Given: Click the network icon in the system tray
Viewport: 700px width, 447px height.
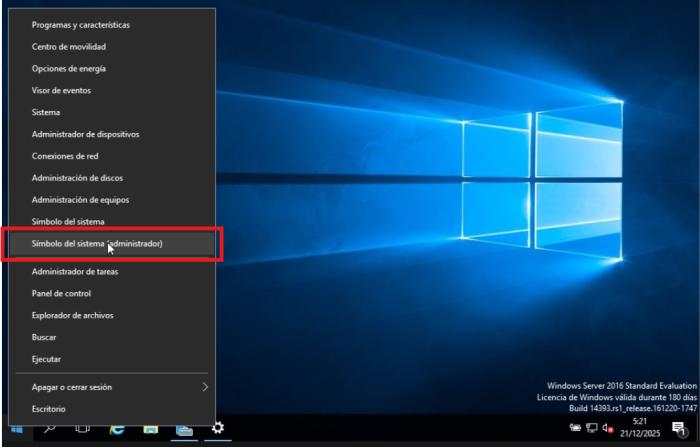Looking at the screenshot, I should pos(592,429).
